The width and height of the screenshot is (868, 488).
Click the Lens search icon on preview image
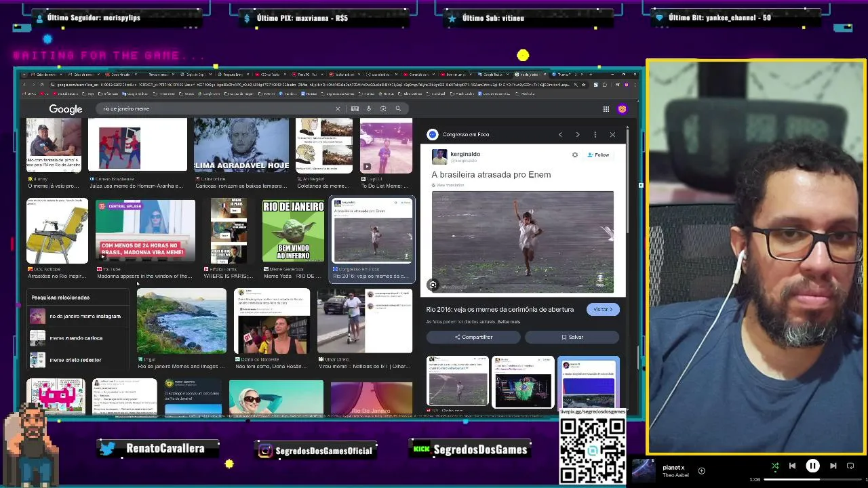(x=433, y=285)
